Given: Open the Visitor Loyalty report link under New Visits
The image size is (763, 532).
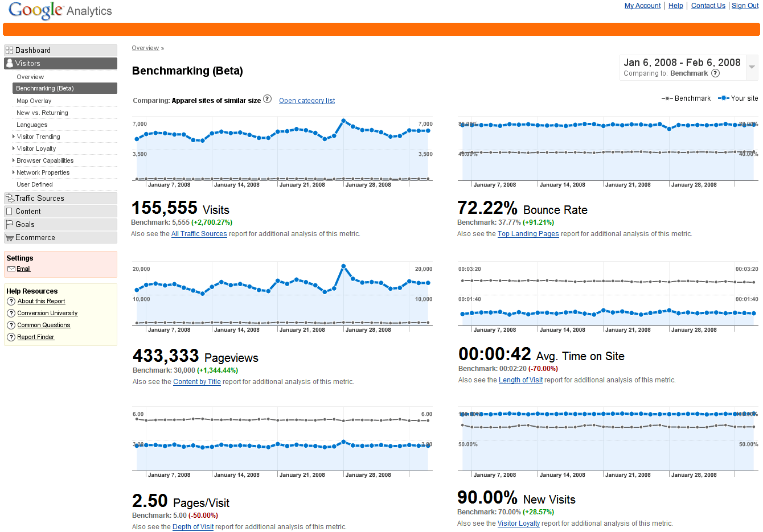Looking at the screenshot, I should pyautogui.click(x=519, y=523).
